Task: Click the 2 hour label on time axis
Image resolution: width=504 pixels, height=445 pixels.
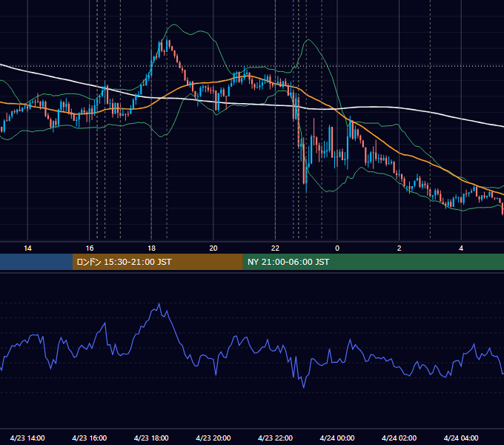Action: pos(399,248)
